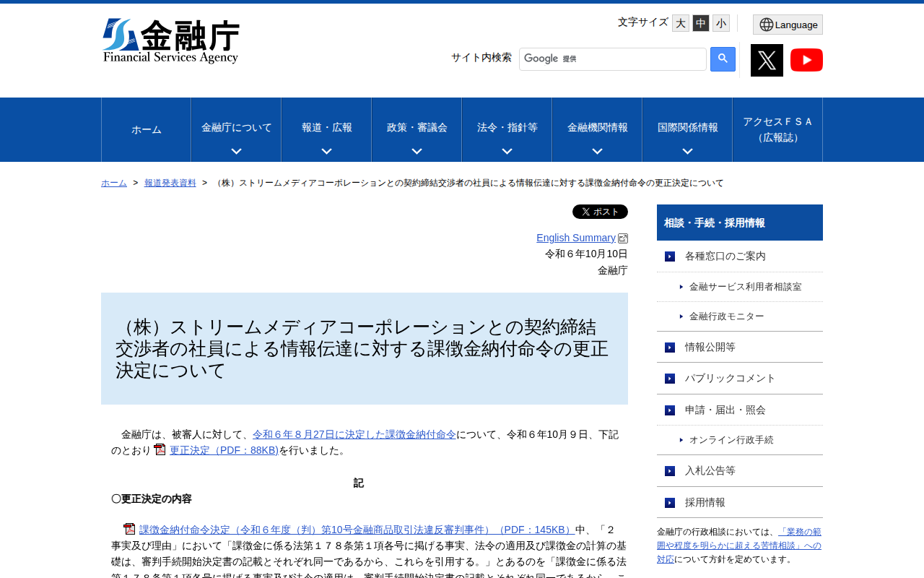924x578 pixels.
Task: Focus the Google site search field
Action: point(613,59)
